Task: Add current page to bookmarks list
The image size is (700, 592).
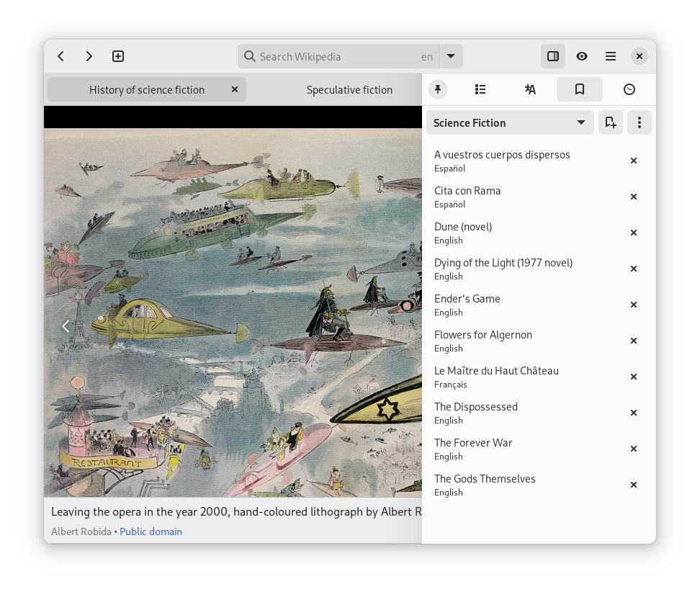Action: 610,122
